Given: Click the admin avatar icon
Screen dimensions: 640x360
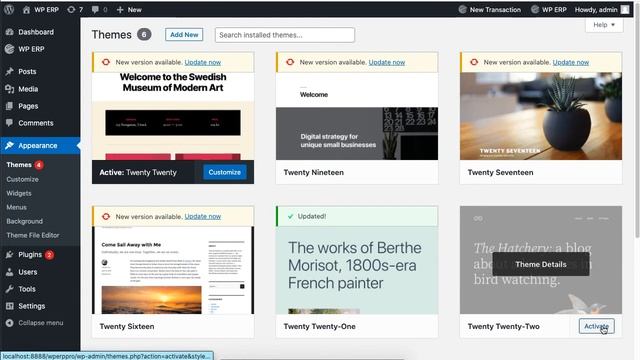Looking at the screenshot, I should [x=625, y=9].
